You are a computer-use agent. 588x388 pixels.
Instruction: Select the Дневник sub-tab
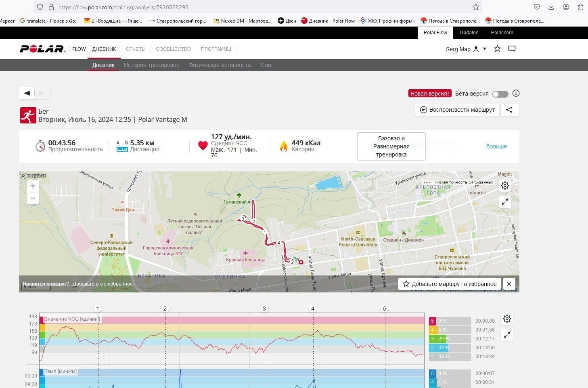103,65
